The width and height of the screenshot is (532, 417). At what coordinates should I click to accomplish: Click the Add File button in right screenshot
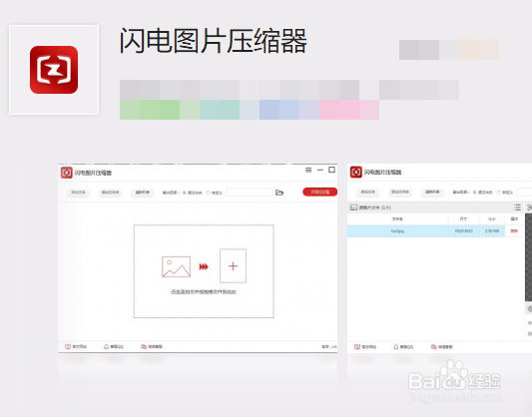tap(367, 192)
